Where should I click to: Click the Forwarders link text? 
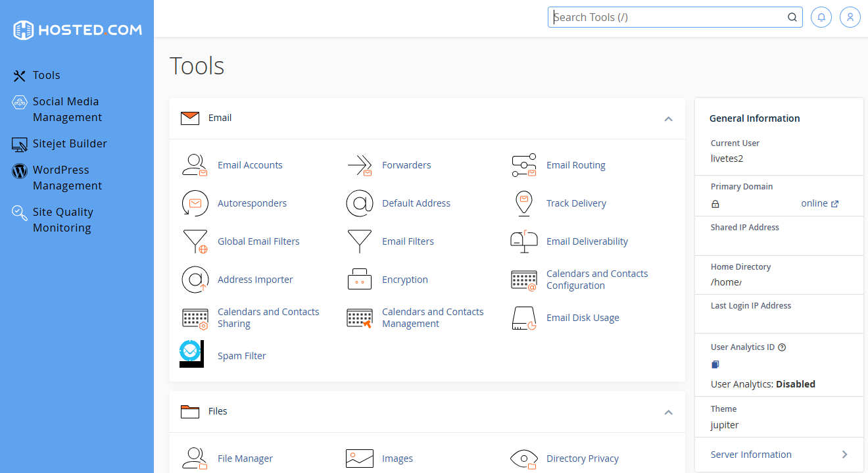406,165
